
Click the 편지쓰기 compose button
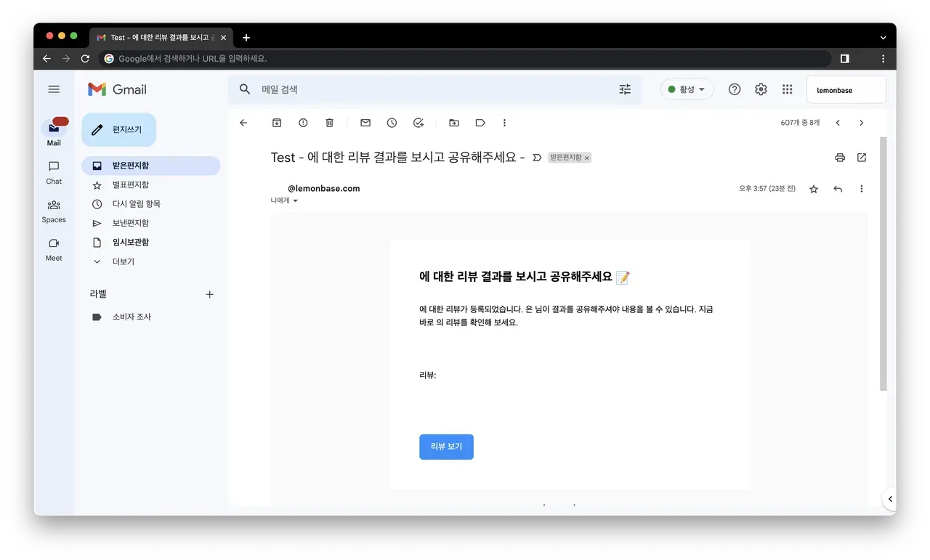point(118,130)
